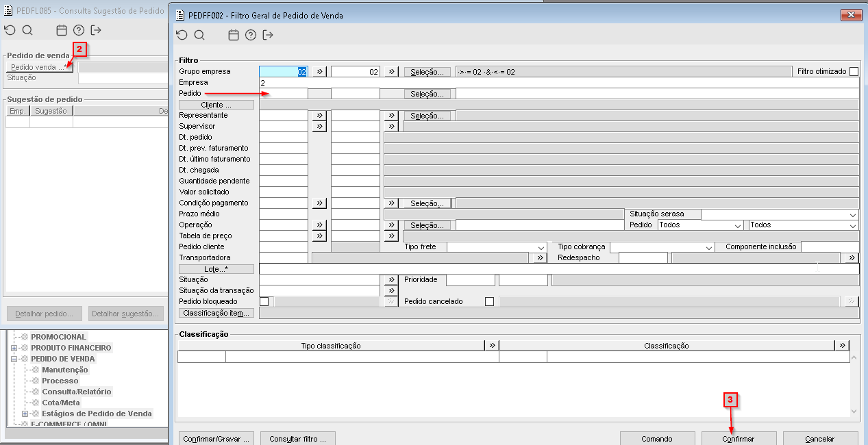868x445 pixels.
Task: Click the magnifier search icon in PEDFF002 toolbar
Action: [199, 35]
